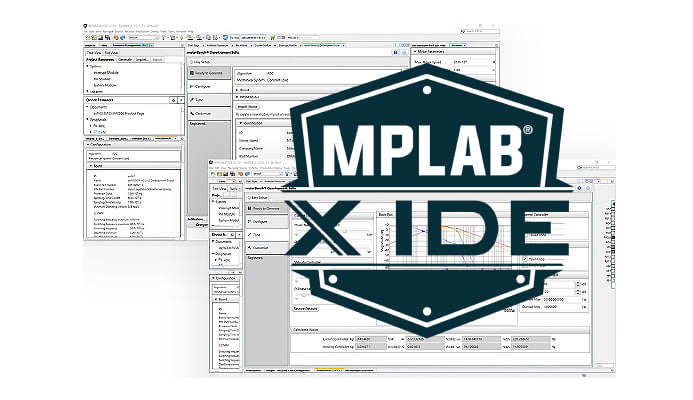Click Import button in Project Resources, back window

[x=142, y=59]
